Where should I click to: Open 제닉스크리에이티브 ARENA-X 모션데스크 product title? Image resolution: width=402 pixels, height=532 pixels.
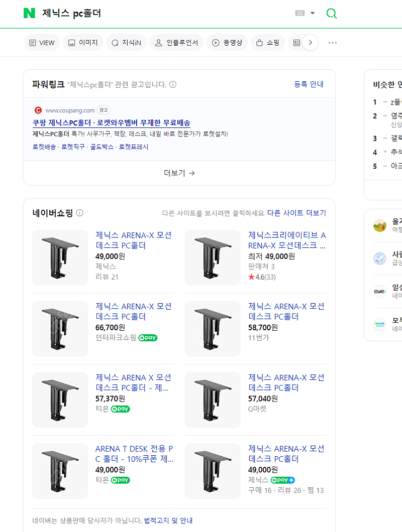(287, 240)
